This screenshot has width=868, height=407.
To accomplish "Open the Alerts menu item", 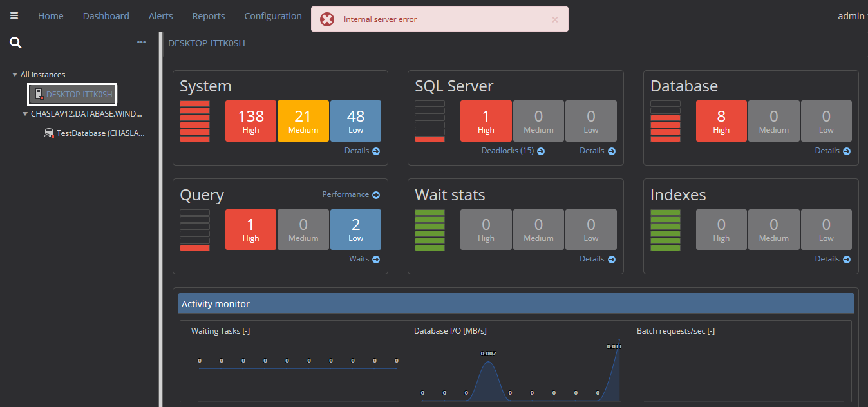I will pyautogui.click(x=160, y=16).
